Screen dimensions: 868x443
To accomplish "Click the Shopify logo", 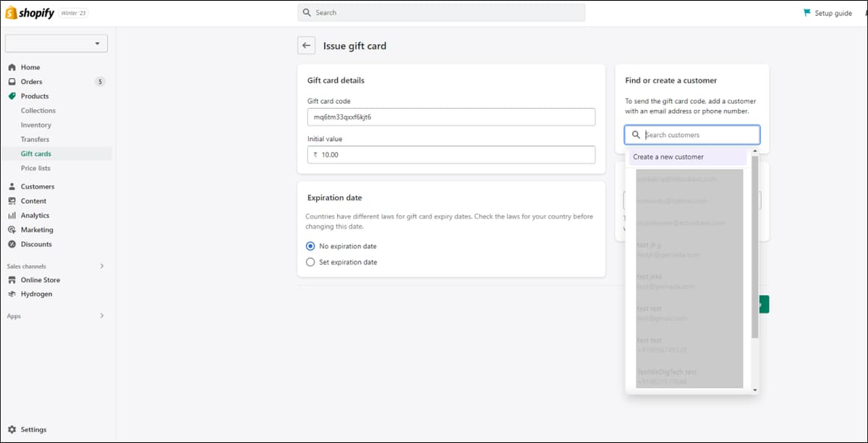I will (x=30, y=13).
